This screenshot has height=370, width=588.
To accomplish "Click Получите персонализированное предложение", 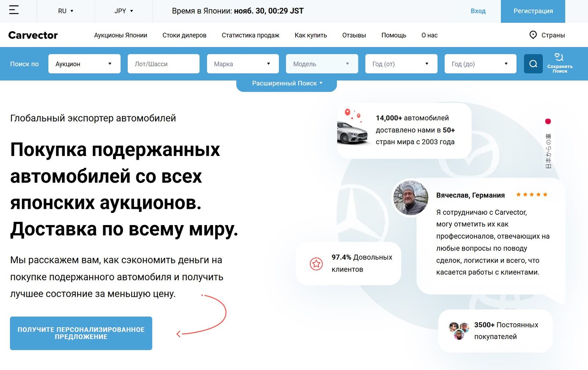I will pyautogui.click(x=81, y=333).
